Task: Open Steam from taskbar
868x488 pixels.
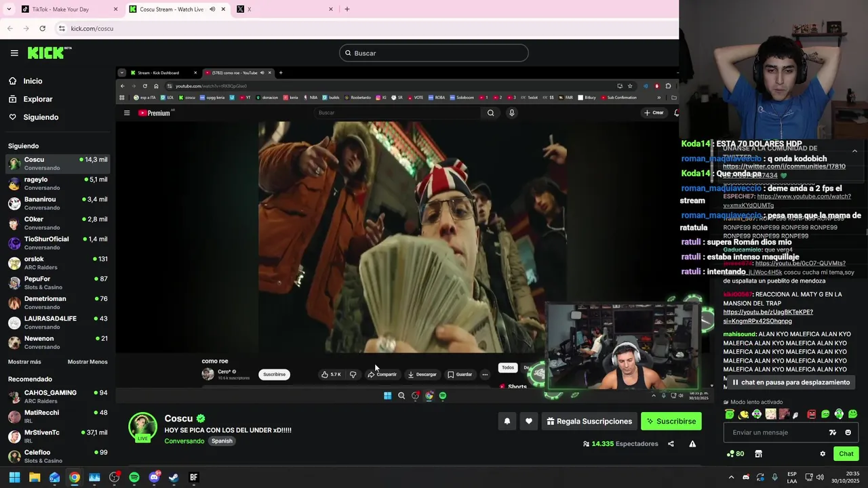Action: click(174, 477)
